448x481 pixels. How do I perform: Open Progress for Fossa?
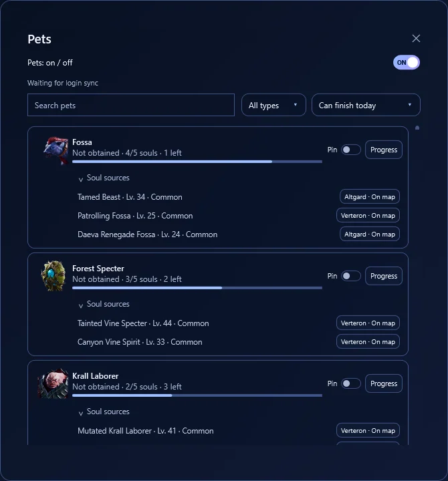tap(384, 150)
